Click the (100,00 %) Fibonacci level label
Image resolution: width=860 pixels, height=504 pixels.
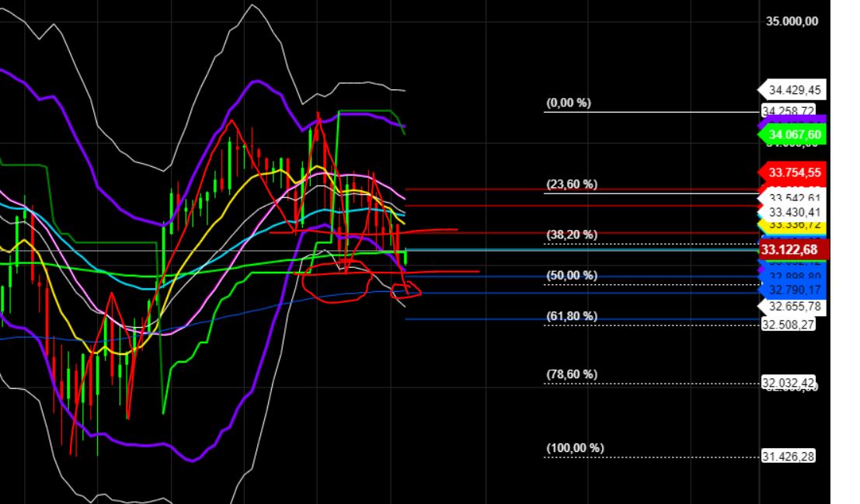(x=575, y=447)
